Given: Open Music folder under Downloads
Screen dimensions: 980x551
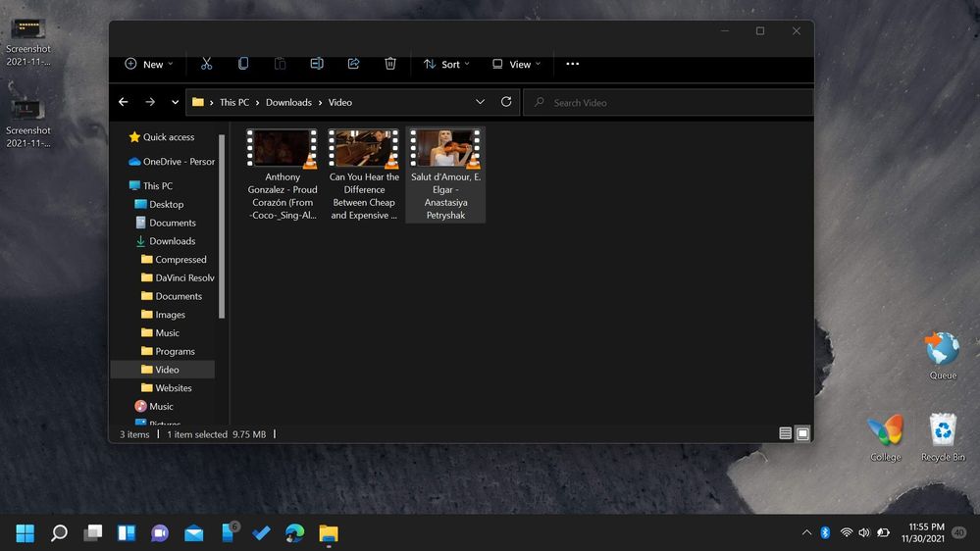Looking at the screenshot, I should point(161,333).
